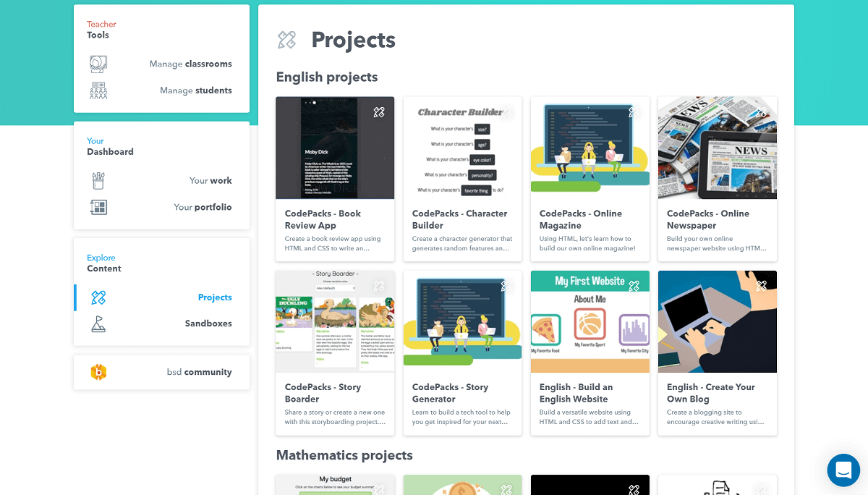Go to Your portfolio

pyautogui.click(x=203, y=207)
